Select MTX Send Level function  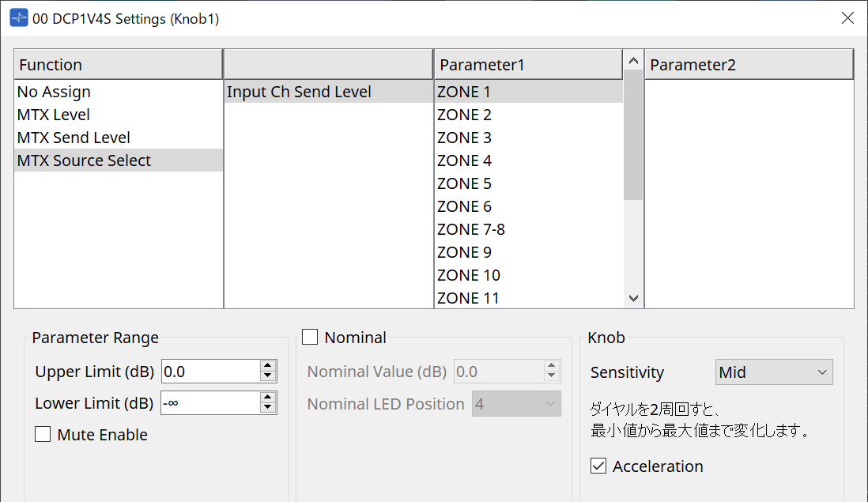coord(74,138)
